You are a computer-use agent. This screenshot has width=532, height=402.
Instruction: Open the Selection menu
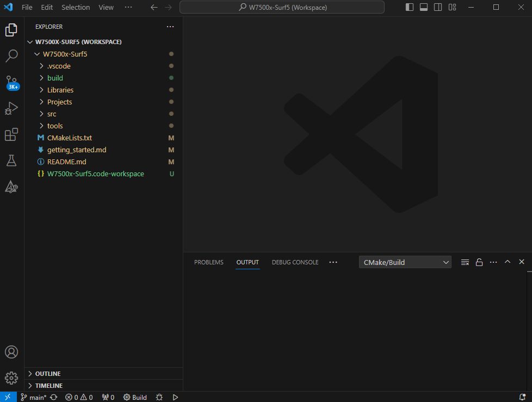click(76, 7)
